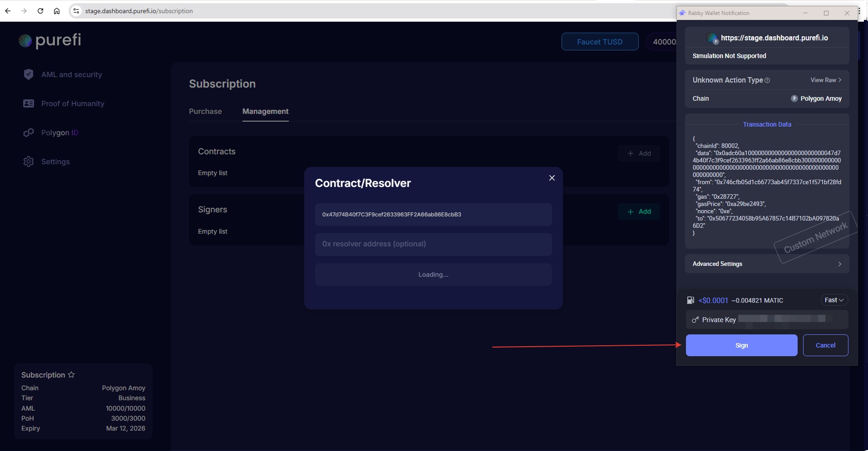This screenshot has height=451, width=868.
Task: Open the Fast gas speed dropdown
Action: (x=834, y=300)
